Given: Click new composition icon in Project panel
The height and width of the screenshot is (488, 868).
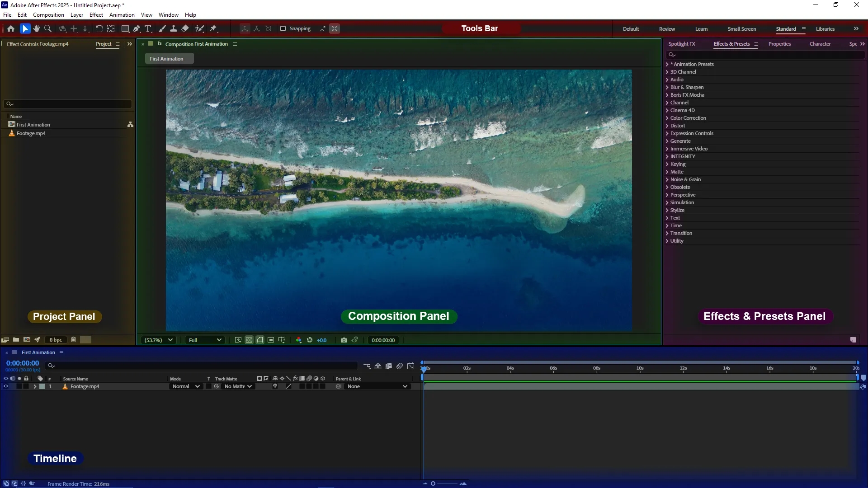Looking at the screenshot, I should 27,340.
